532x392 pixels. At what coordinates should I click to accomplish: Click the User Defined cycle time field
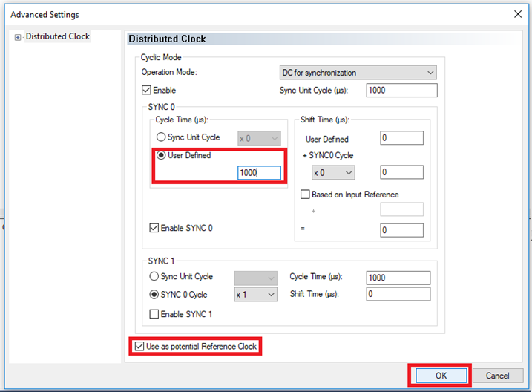click(260, 172)
